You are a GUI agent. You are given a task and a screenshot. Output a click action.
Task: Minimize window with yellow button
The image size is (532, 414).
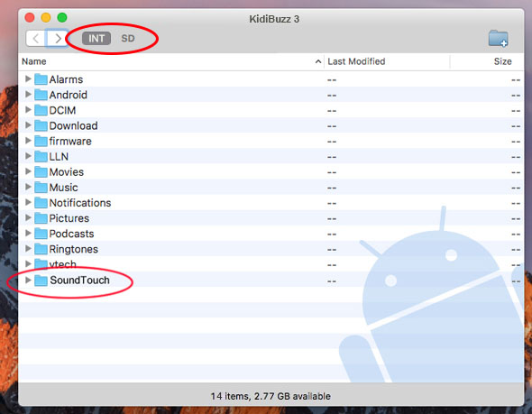tap(46, 17)
